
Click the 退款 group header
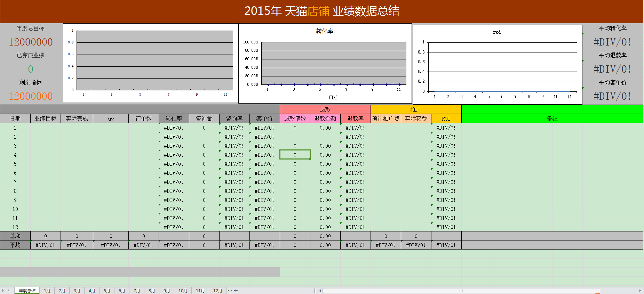pyautogui.click(x=325, y=109)
